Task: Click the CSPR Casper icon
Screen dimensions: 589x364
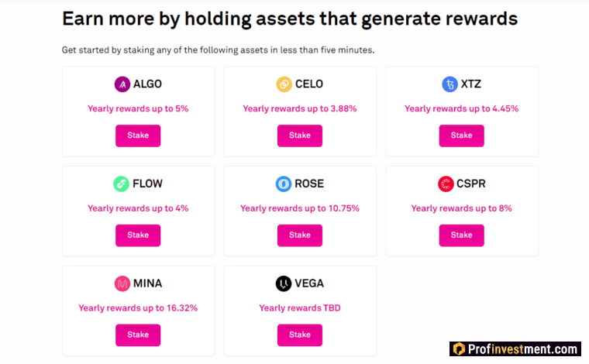Action: [446, 184]
